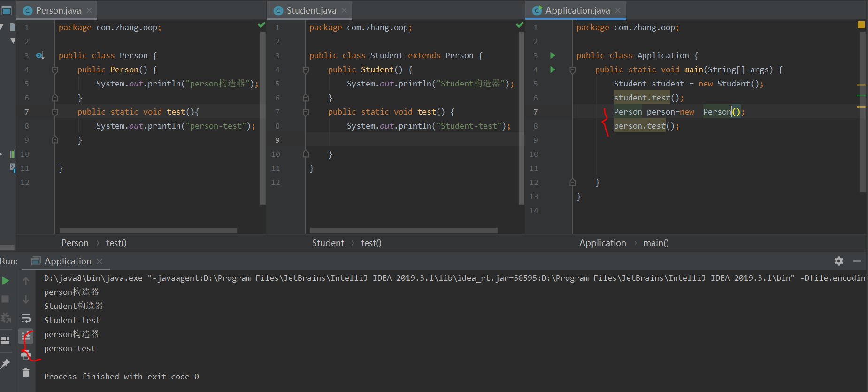The height and width of the screenshot is (392, 868).
Task: Click the bug-style debug icon in Run sidebar
Action: (6, 318)
